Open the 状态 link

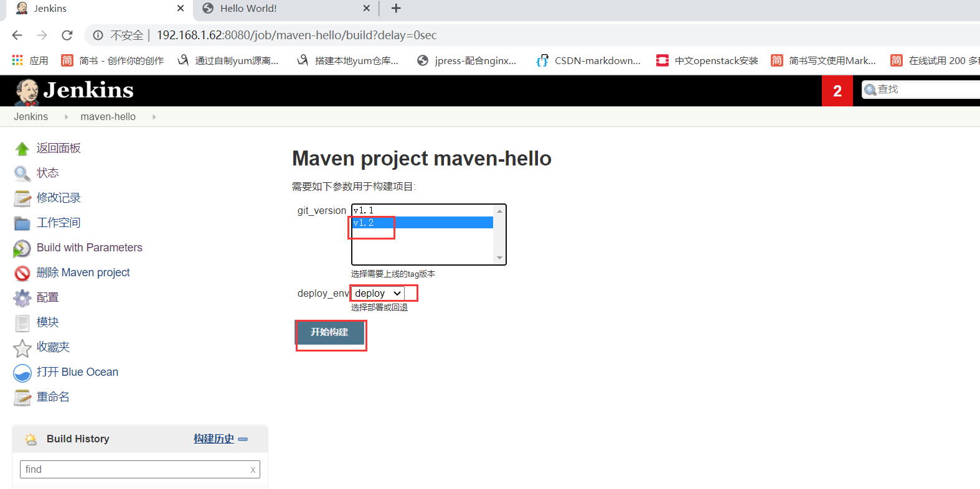pyautogui.click(x=48, y=173)
